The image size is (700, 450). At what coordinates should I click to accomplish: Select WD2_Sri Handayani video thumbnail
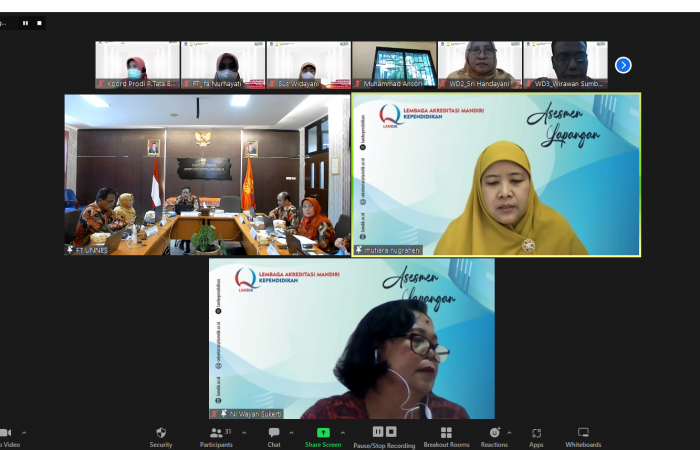(x=480, y=65)
